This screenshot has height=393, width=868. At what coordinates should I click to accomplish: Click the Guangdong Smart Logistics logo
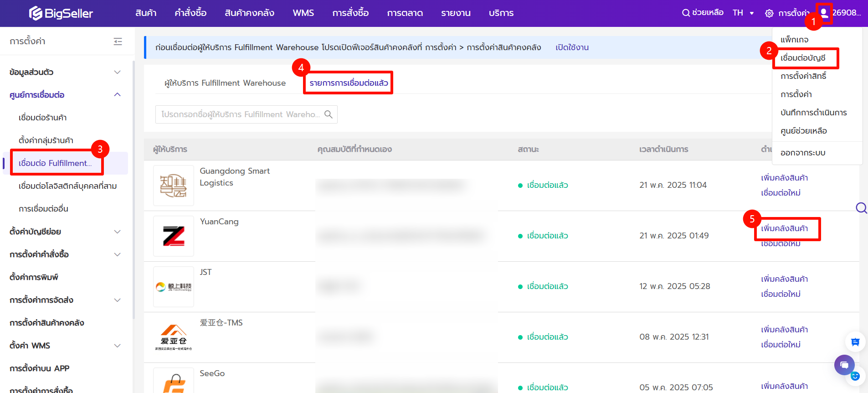click(174, 186)
